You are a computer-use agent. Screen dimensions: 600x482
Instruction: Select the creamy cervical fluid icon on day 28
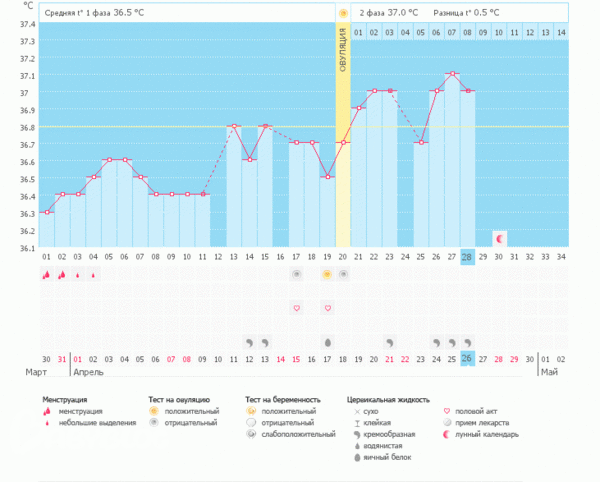point(467,342)
